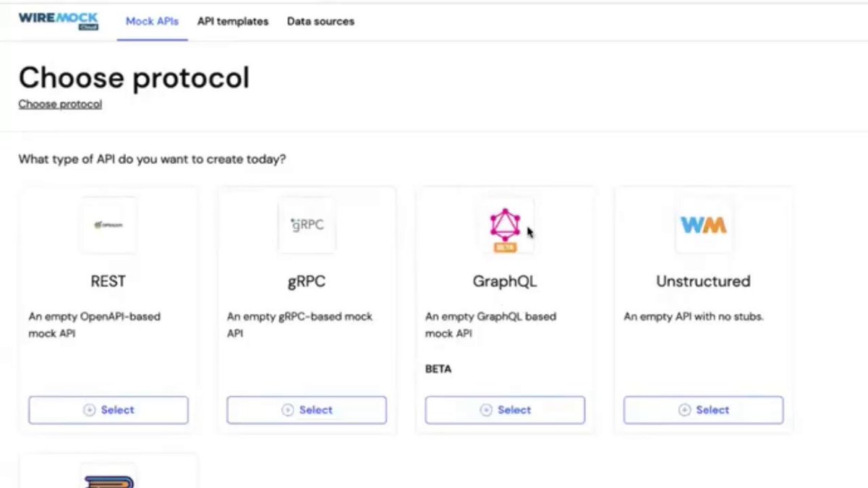Select the gRPC protocol
The image size is (868, 488).
pos(307,410)
